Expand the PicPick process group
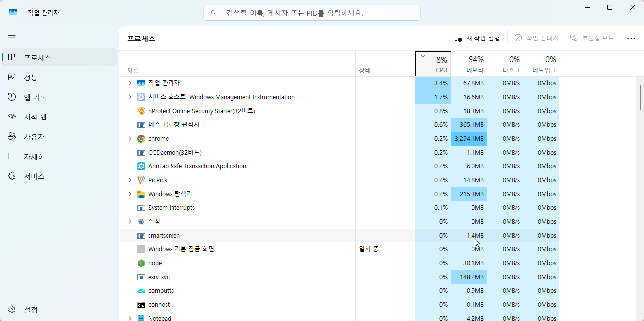Viewport: 644px width, 321px height. click(129, 180)
